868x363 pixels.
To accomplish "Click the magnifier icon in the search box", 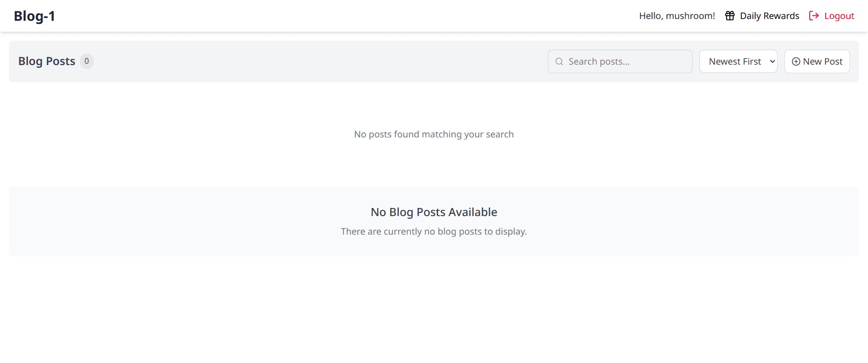I will [559, 61].
